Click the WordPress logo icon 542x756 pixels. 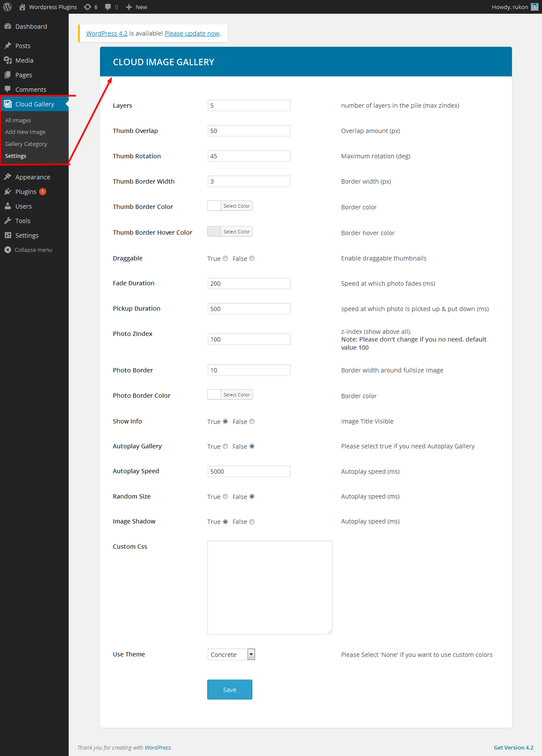coord(7,7)
